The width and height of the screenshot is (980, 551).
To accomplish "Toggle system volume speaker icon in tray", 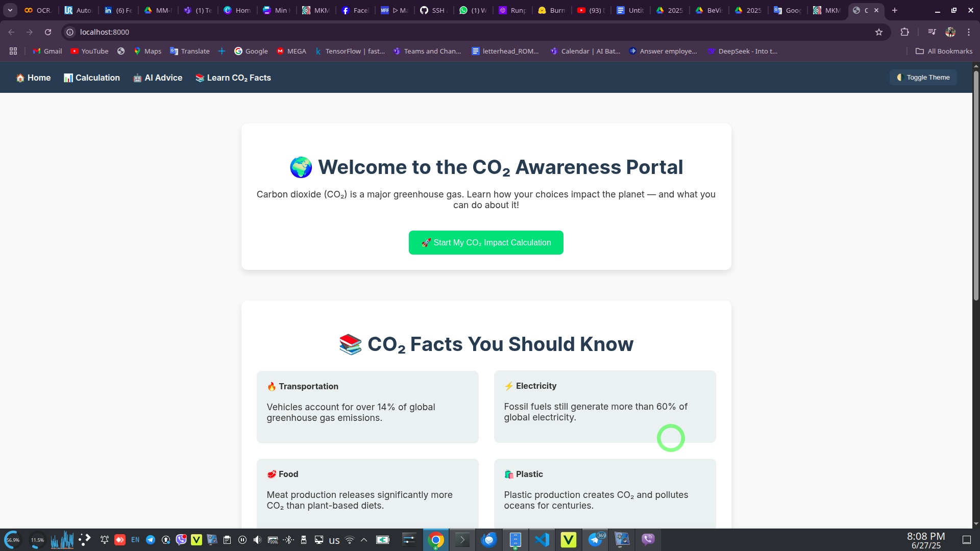I will pos(257,540).
